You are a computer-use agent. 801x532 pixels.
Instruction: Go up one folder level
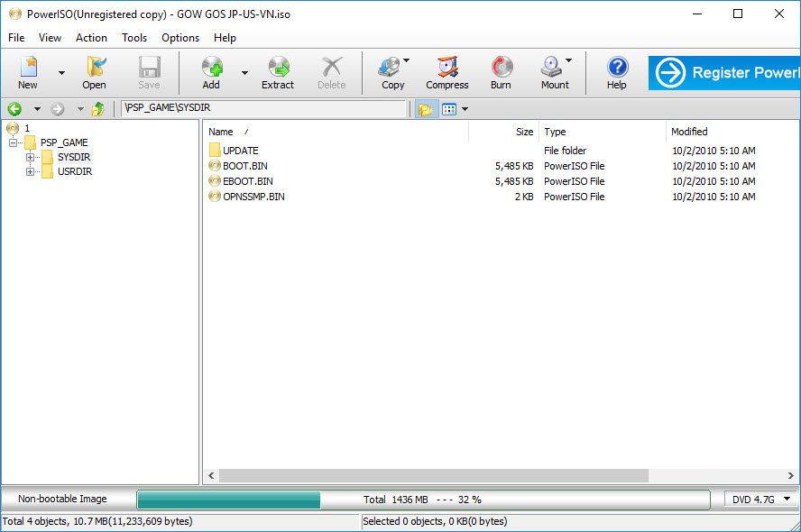[97, 109]
